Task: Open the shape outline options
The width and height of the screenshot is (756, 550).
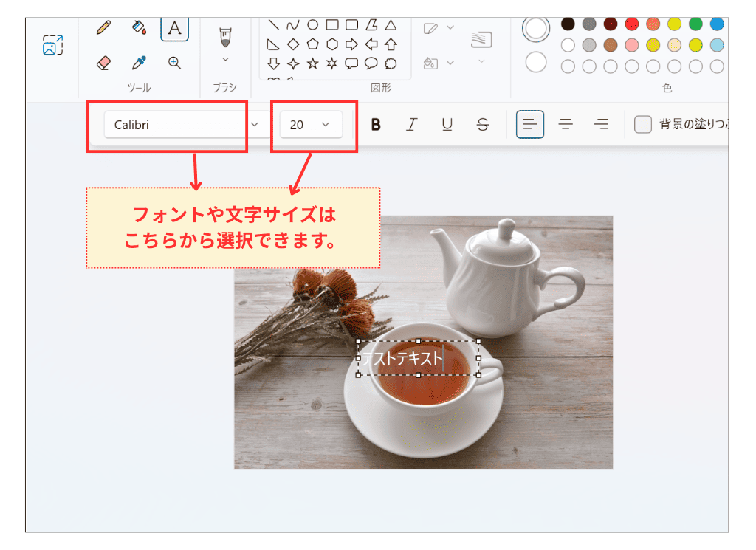Action: coord(450,27)
